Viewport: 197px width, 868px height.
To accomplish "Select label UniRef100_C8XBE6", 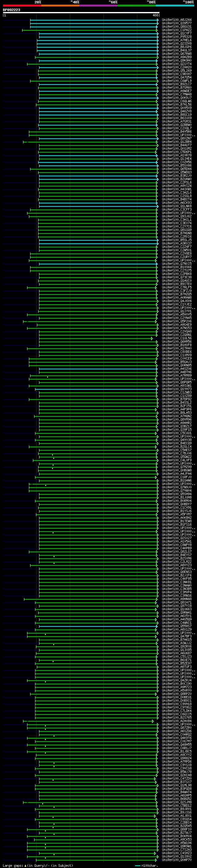I will 177,352.
